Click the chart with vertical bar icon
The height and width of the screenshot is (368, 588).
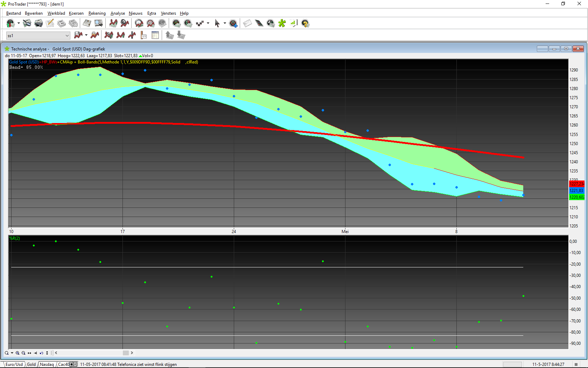[132, 35]
